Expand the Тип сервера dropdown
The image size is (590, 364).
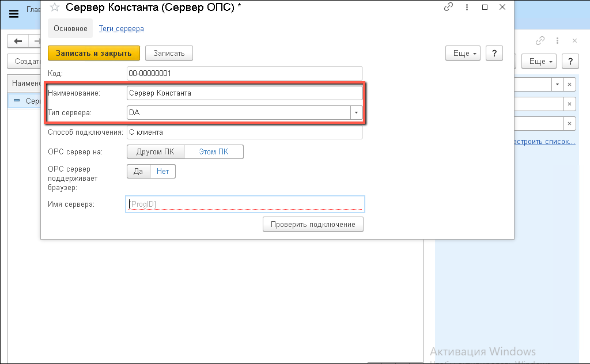(x=357, y=113)
